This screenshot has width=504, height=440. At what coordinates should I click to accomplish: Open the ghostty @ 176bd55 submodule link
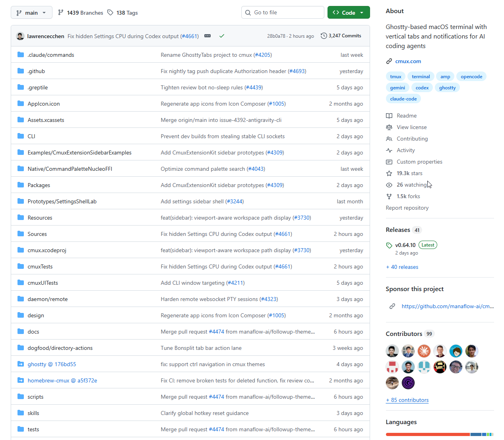pos(52,364)
